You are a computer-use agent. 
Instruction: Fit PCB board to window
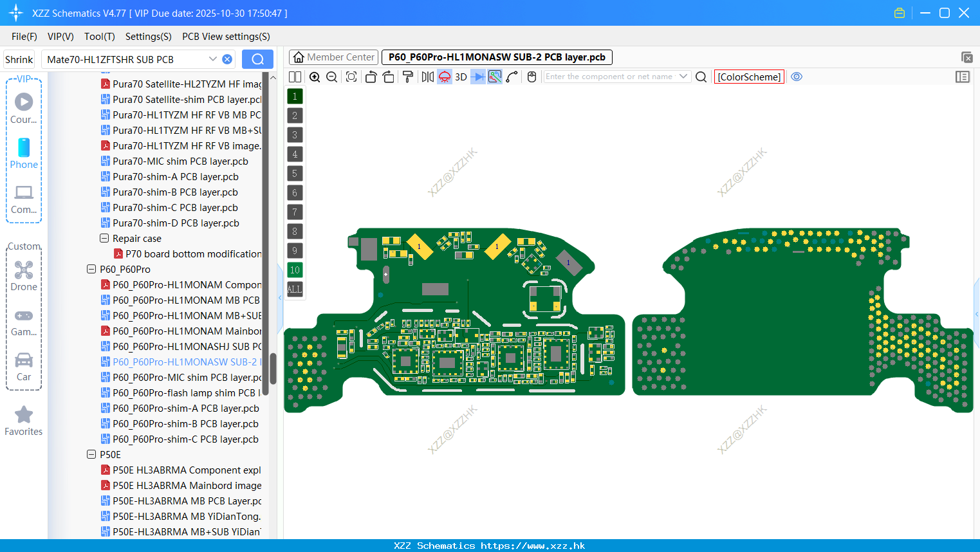click(351, 77)
